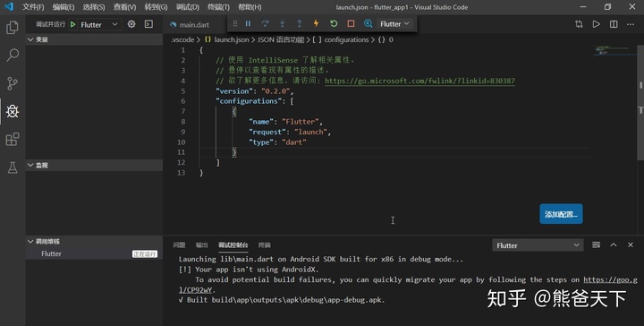Viewport: 644px width, 326px height.
Task: Click the compare changes icon in editor title
Action: pyautogui.click(x=579, y=24)
